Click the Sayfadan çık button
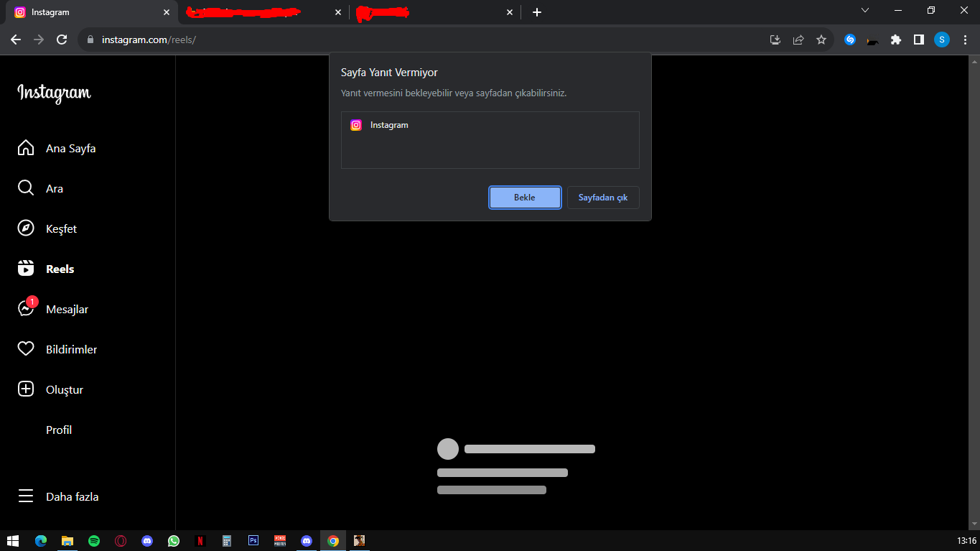Viewport: 980px width, 551px height. (x=603, y=198)
